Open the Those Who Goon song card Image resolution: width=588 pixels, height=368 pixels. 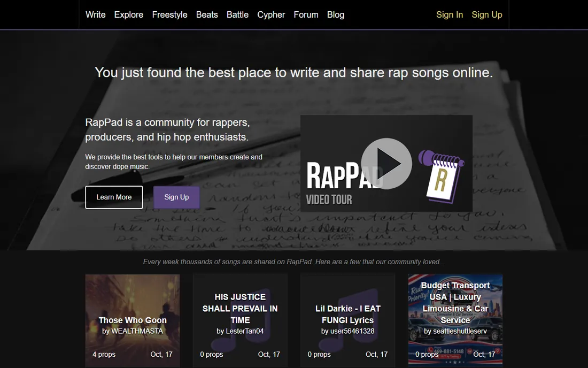133,320
